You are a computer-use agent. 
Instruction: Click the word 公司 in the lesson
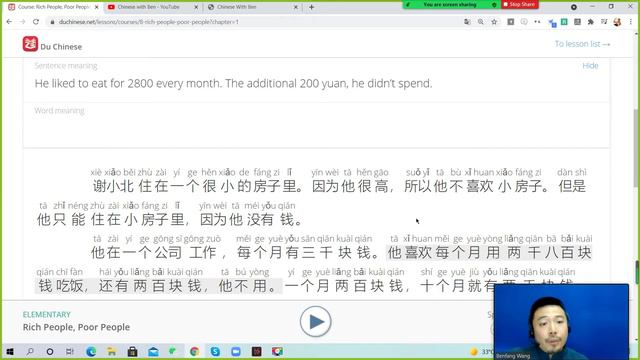[168, 253]
